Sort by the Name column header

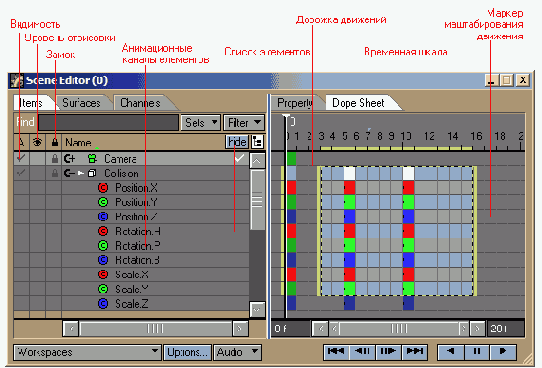(x=78, y=142)
